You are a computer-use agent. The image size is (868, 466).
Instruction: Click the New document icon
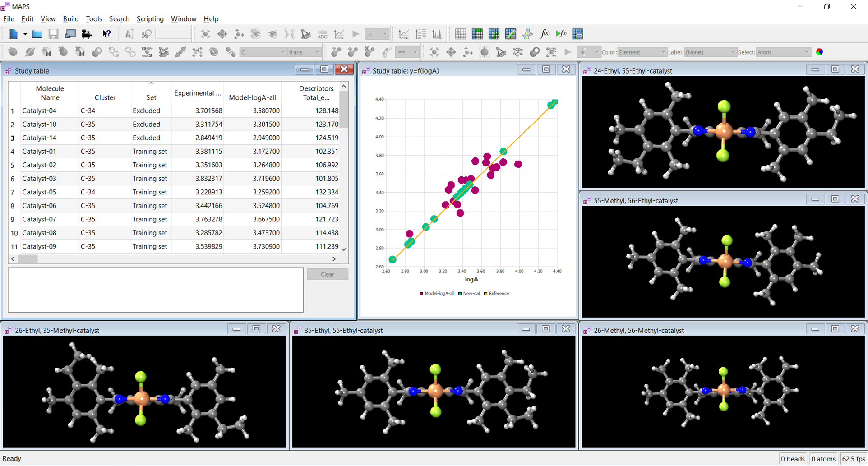[x=14, y=34]
